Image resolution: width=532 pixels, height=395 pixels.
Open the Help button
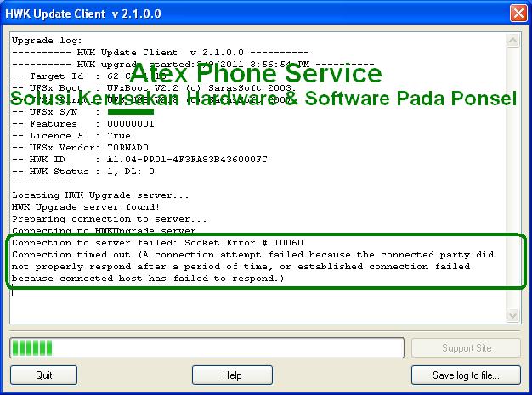[232, 375]
